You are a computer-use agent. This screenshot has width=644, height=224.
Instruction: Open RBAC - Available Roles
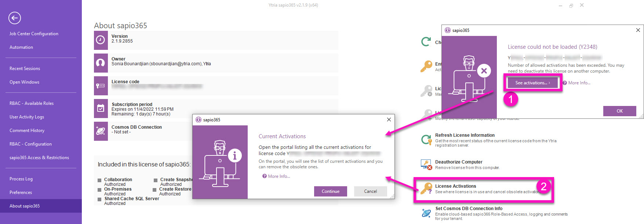coord(32,103)
